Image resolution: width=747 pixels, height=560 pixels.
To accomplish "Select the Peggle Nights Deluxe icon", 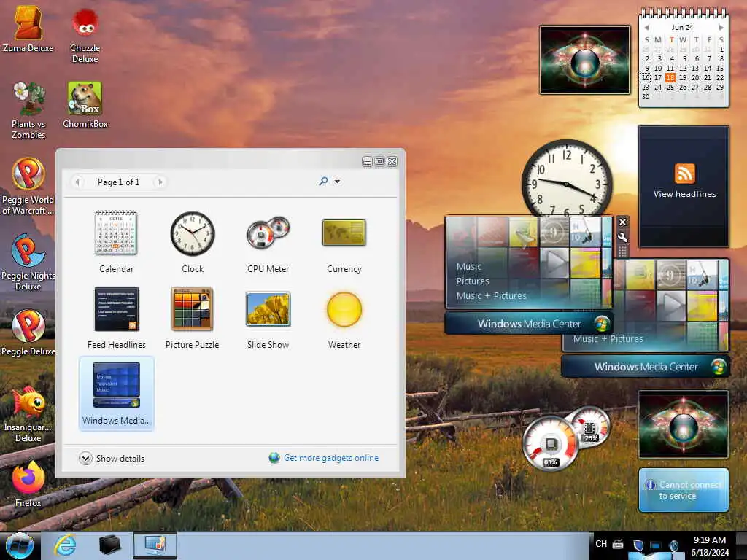I will click(x=28, y=262).
